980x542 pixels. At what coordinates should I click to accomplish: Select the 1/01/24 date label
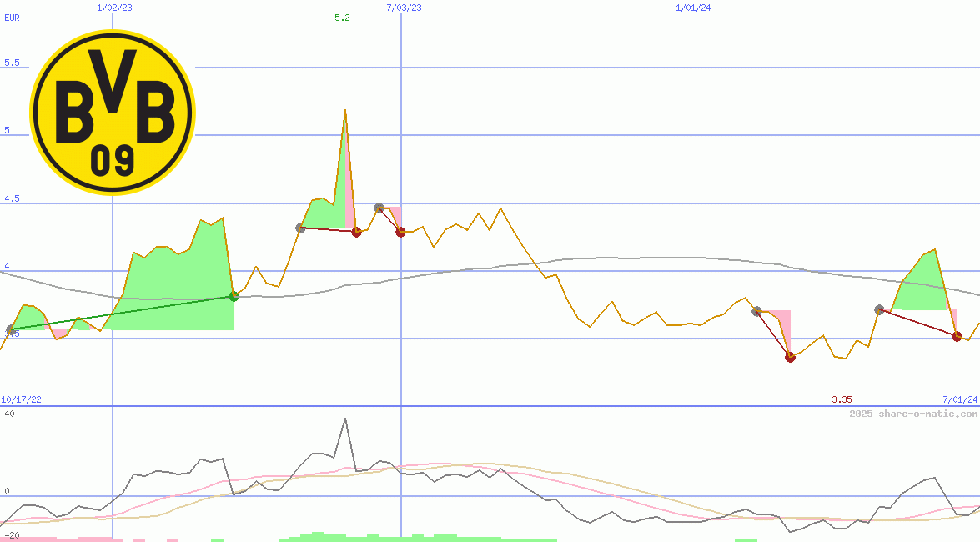click(x=693, y=8)
